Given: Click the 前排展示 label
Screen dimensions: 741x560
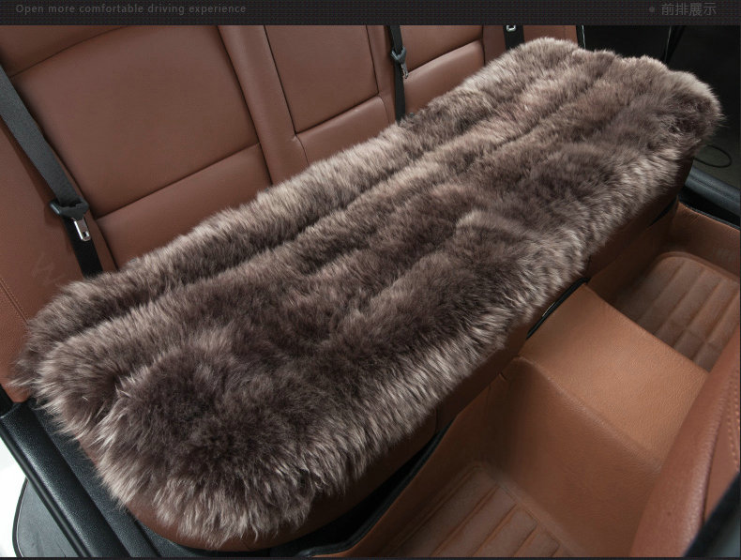Looking at the screenshot, I should [688, 9].
